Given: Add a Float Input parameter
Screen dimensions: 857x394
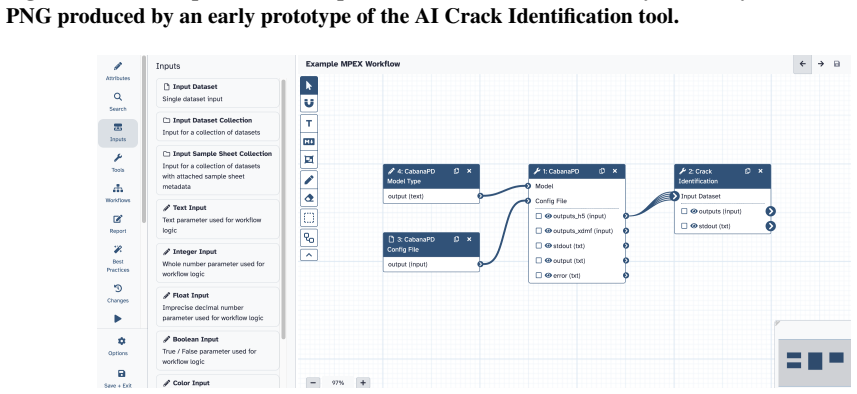Looking at the screenshot, I should [218, 307].
